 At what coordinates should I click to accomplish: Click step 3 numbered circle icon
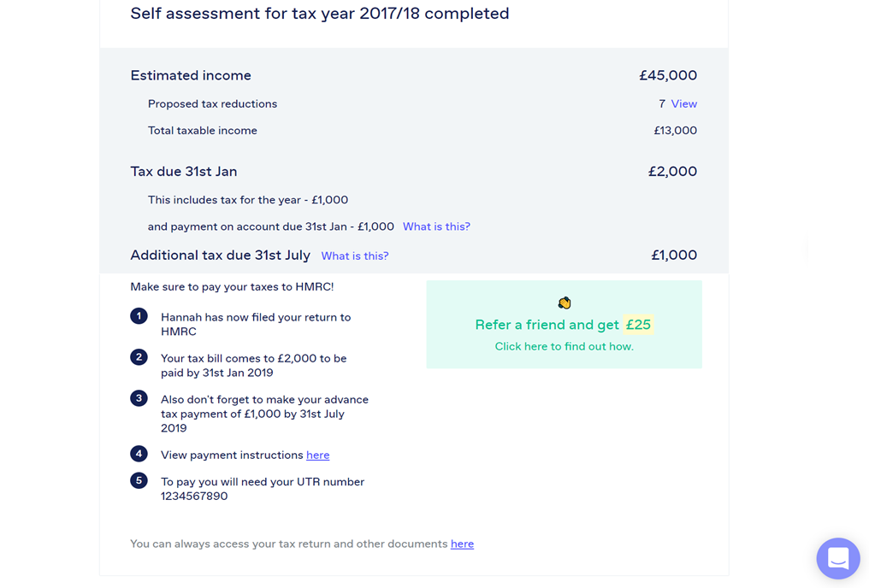point(139,398)
